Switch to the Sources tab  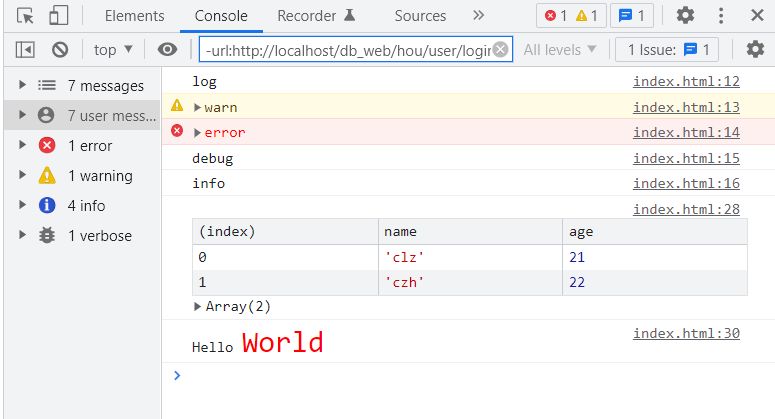(x=420, y=16)
